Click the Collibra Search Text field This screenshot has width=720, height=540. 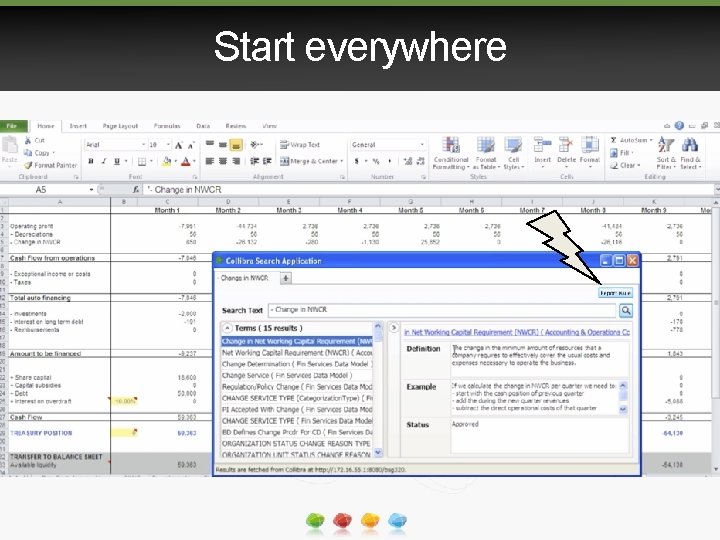(x=441, y=310)
